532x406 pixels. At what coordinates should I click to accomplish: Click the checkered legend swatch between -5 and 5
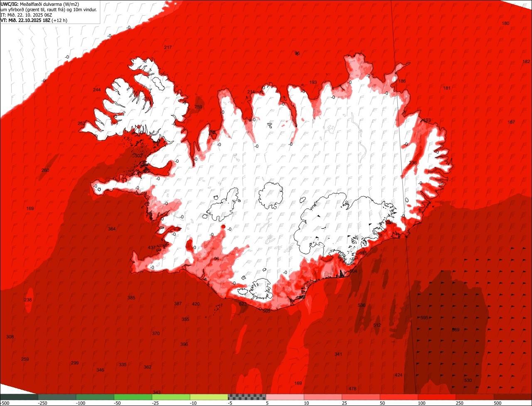pos(247,397)
